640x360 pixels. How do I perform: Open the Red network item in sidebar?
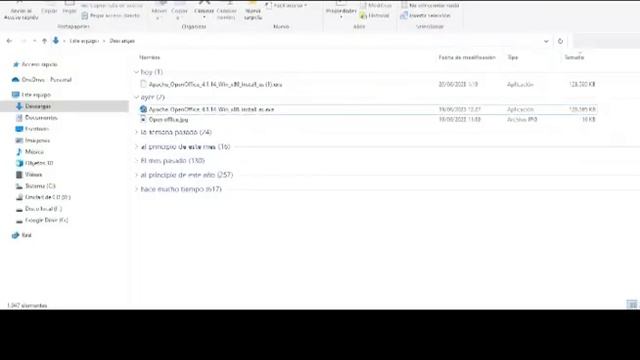coord(22,235)
